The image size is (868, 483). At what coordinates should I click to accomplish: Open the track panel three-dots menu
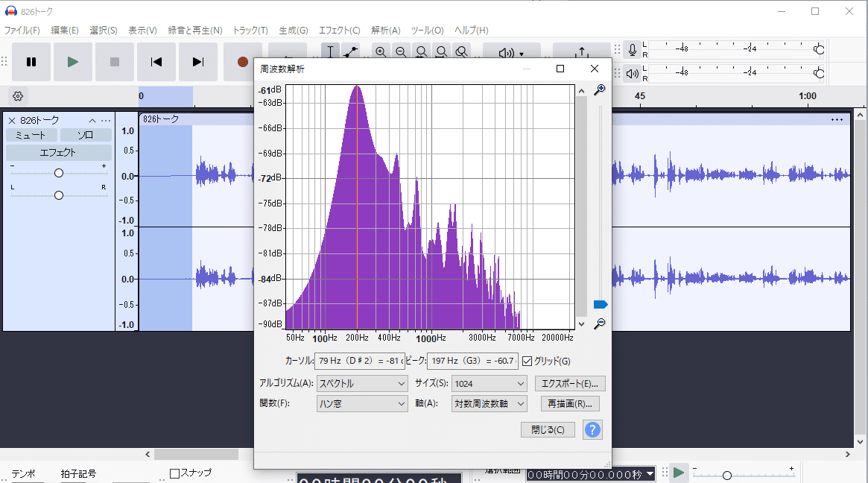point(106,120)
